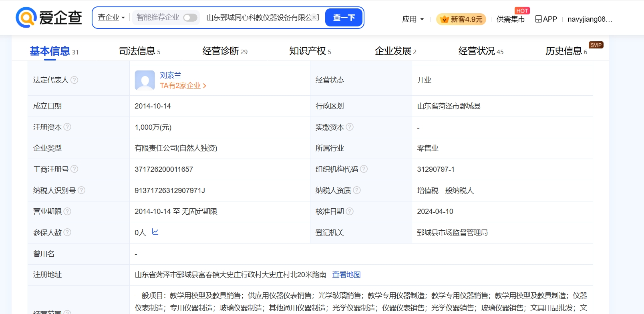Click the 新客4.9元 promotion badge
This screenshot has height=314, width=644.
(x=461, y=19)
